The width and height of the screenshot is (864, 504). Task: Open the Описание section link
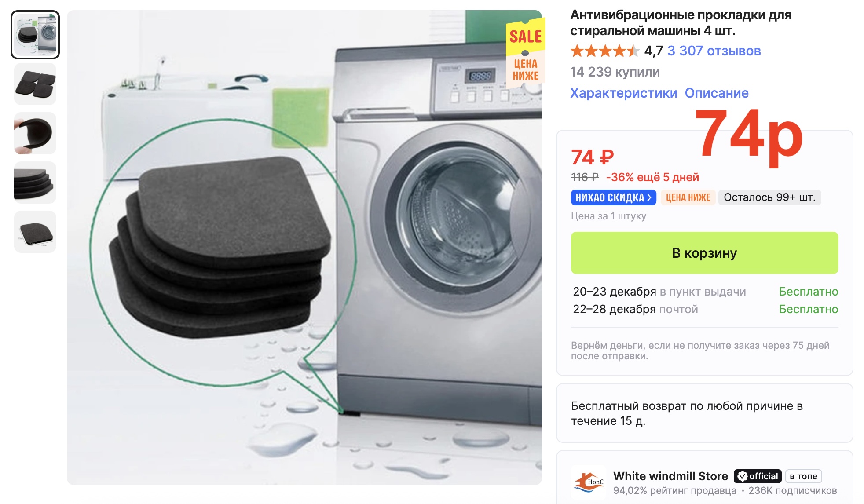717,93
